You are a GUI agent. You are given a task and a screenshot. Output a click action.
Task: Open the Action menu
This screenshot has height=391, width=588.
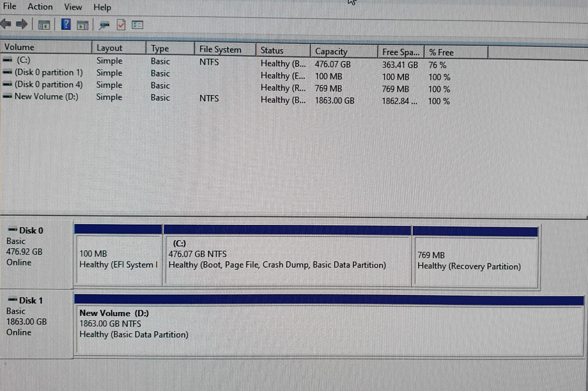coord(40,7)
